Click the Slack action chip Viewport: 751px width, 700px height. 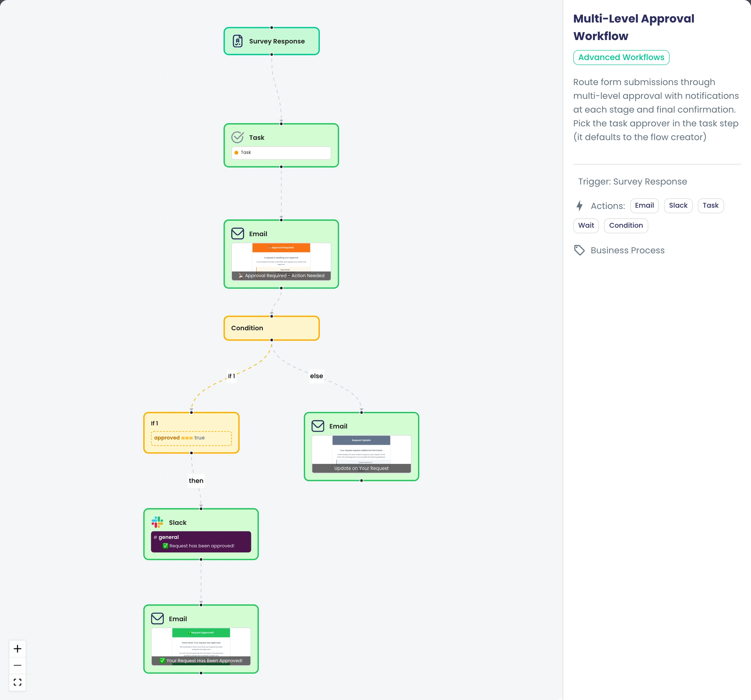pos(678,205)
